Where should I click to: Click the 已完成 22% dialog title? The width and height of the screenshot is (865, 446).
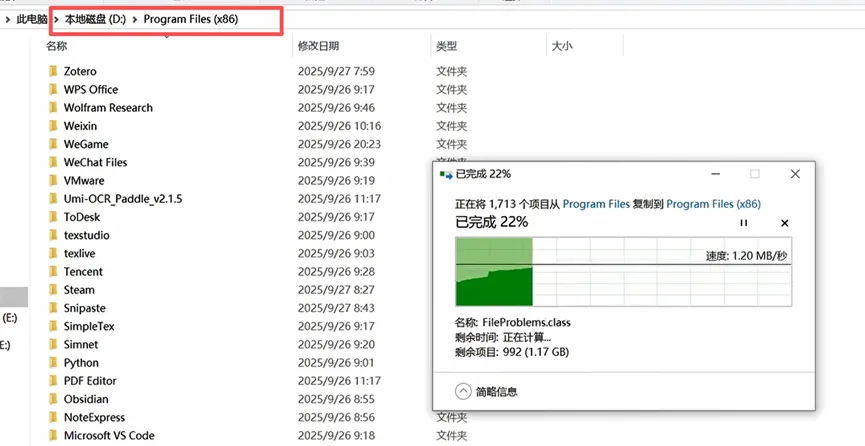coord(483,174)
